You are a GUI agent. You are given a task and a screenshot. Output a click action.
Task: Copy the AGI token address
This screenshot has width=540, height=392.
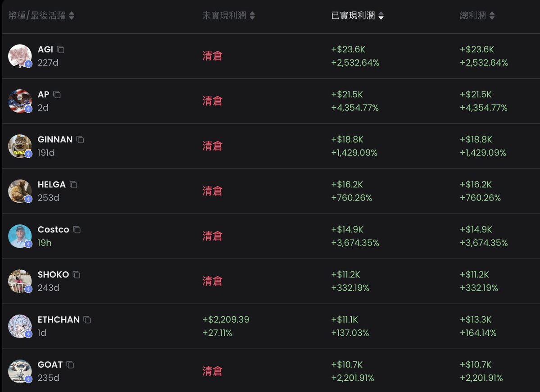pos(61,50)
